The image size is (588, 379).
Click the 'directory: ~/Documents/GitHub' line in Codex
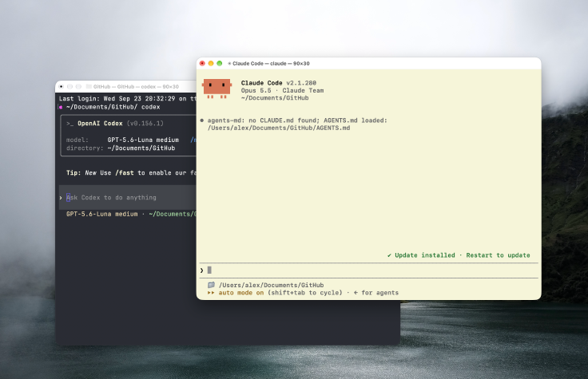click(121, 148)
